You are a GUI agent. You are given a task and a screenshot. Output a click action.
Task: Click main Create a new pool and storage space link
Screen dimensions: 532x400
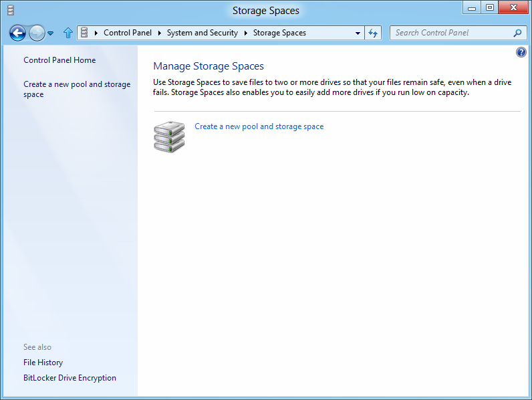(259, 126)
